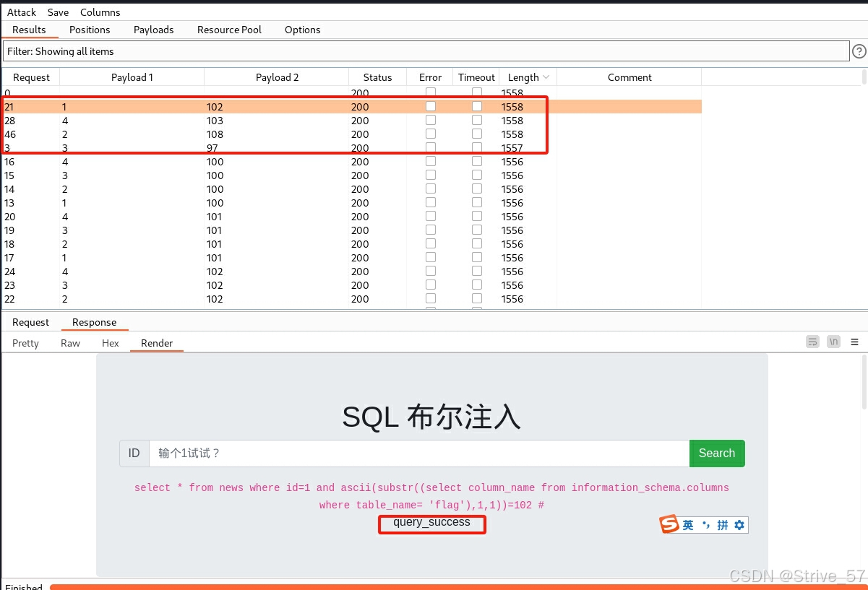Open the Attack menu
The image size is (868, 590).
(x=22, y=12)
